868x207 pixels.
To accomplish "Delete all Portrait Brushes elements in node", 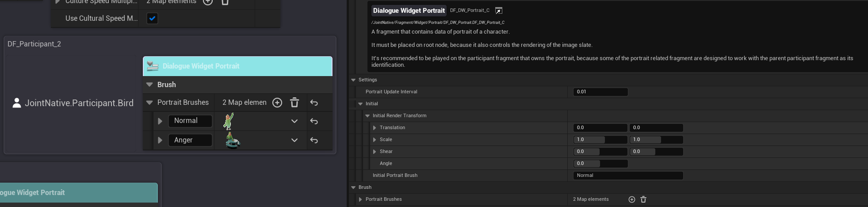I will 294,103.
